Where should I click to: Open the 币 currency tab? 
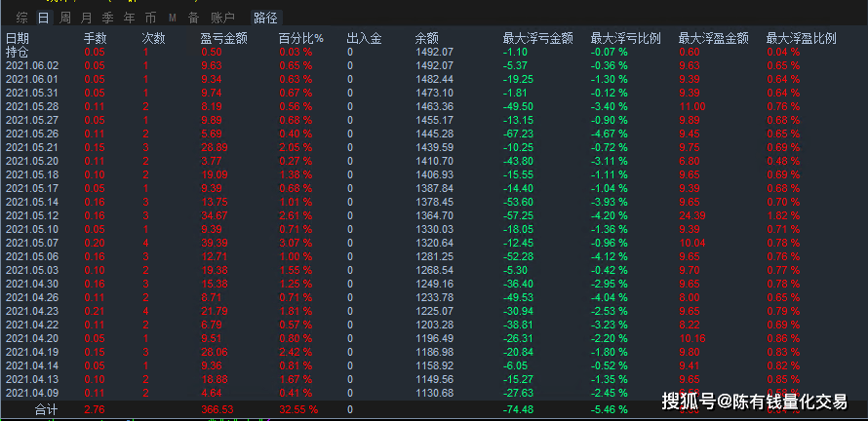click(x=150, y=18)
